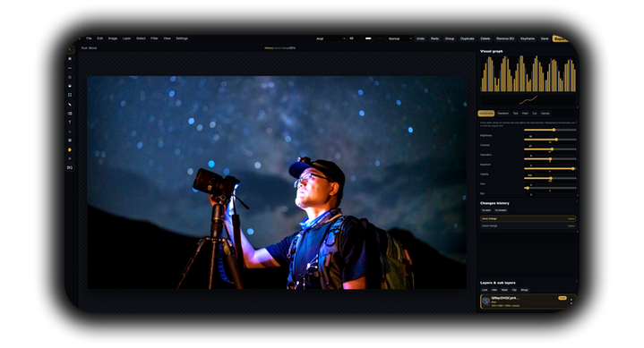Open the Layer menu

coord(126,38)
